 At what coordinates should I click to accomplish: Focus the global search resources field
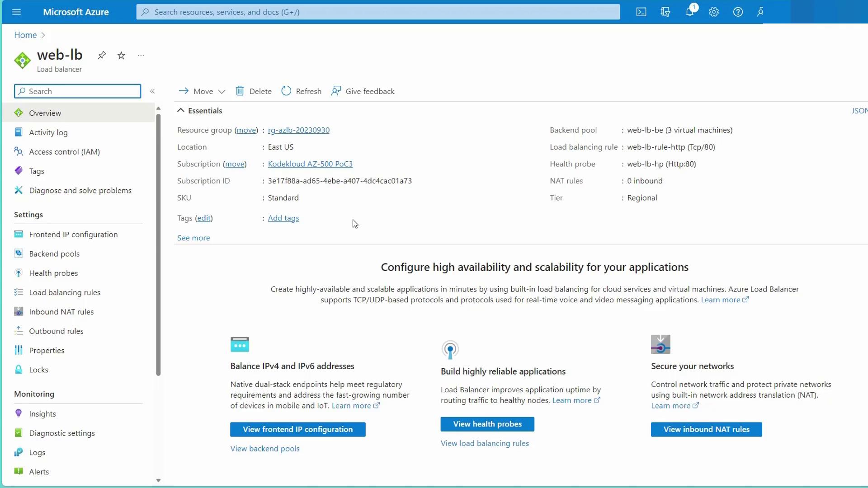click(x=378, y=12)
